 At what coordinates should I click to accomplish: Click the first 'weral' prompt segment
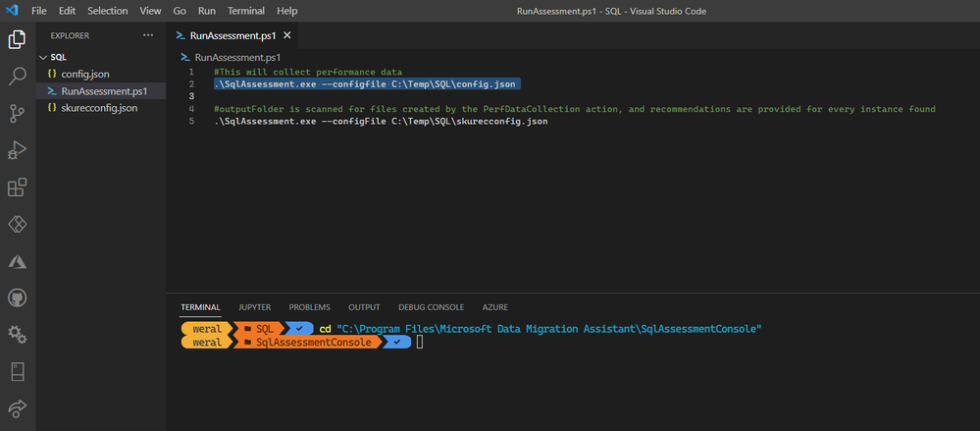click(x=207, y=329)
